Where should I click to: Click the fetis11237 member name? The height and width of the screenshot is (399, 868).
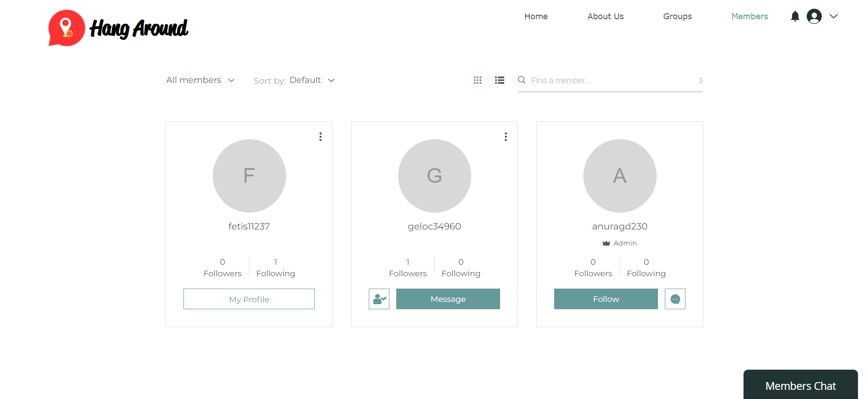[249, 226]
